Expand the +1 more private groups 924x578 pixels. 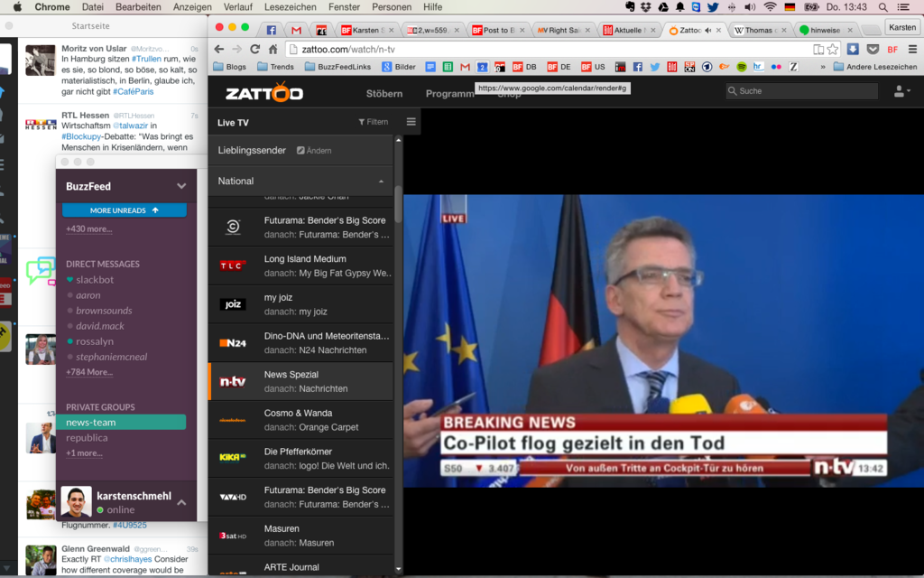[x=84, y=453]
